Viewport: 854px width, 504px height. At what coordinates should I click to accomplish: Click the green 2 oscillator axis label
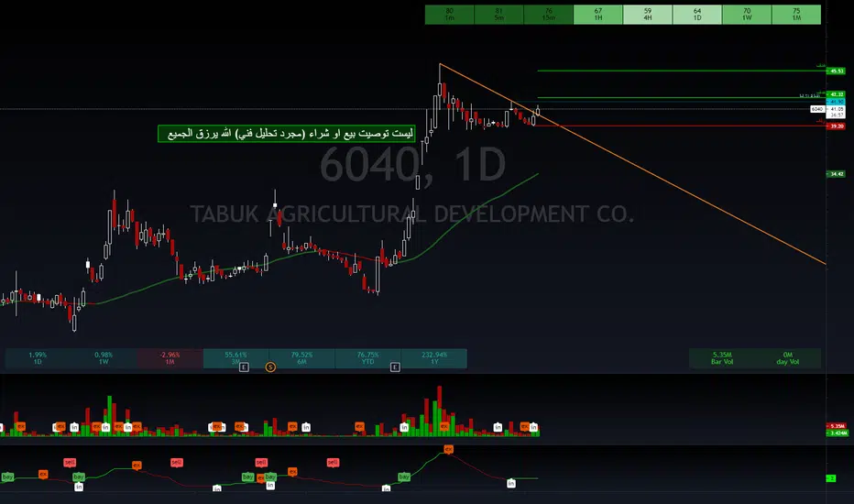pyautogui.click(x=831, y=478)
